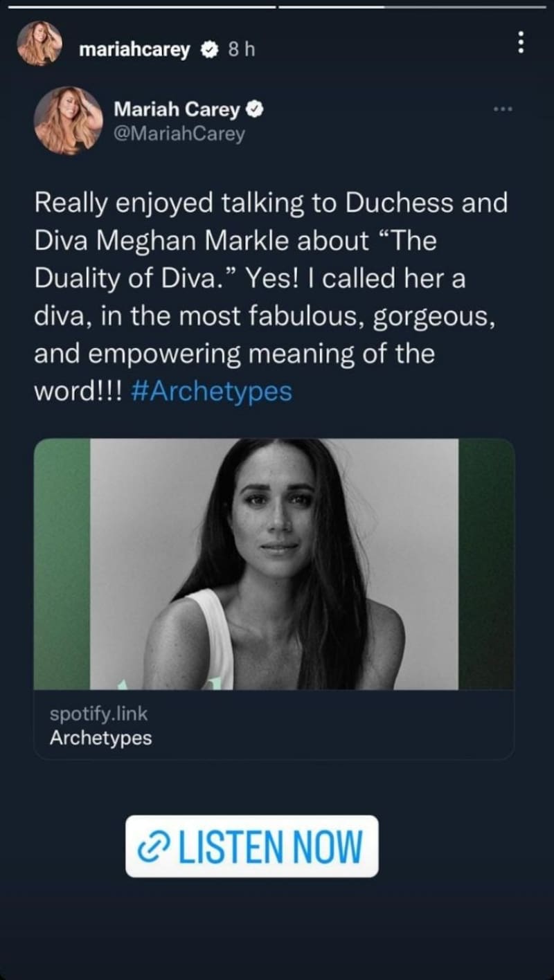The width and height of the screenshot is (554, 980).
Task: Click the spotify.link domain text
Action: click(x=98, y=714)
